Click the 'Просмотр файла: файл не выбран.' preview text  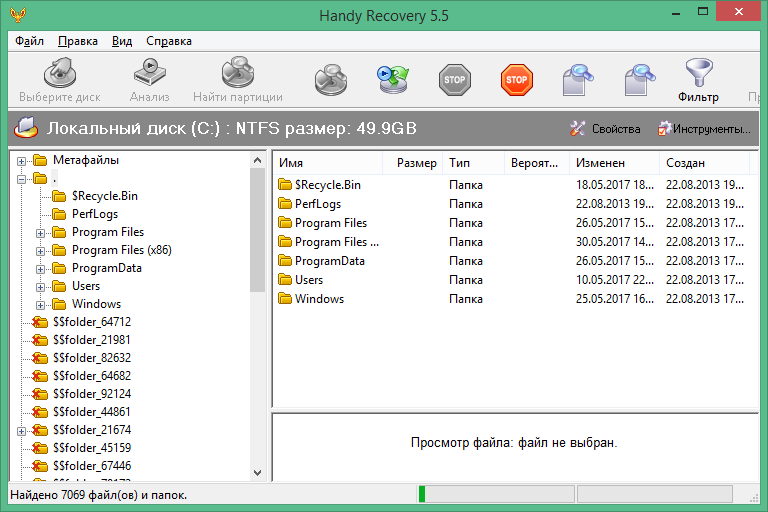point(514,443)
